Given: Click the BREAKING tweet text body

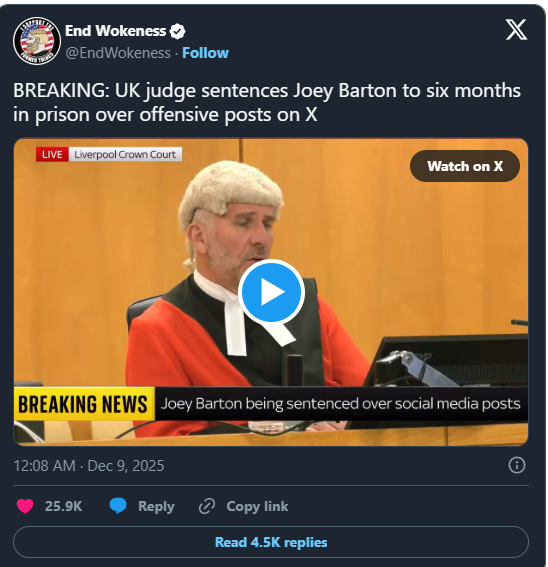Looking at the screenshot, I should [x=267, y=103].
